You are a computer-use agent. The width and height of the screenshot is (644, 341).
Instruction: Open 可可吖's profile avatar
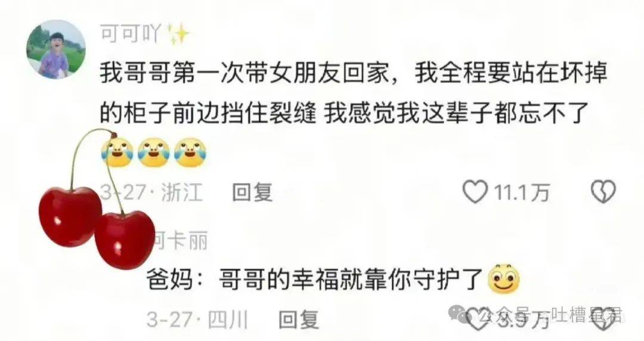[x=56, y=49]
